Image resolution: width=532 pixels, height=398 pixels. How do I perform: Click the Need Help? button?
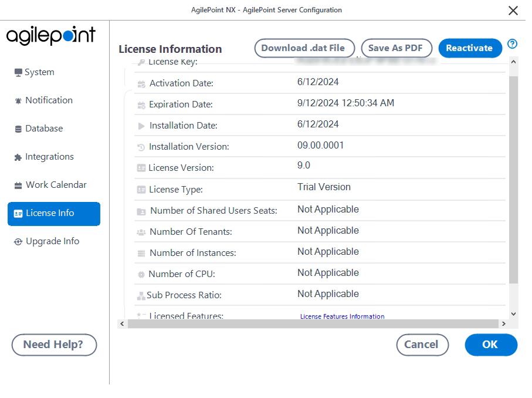point(55,345)
